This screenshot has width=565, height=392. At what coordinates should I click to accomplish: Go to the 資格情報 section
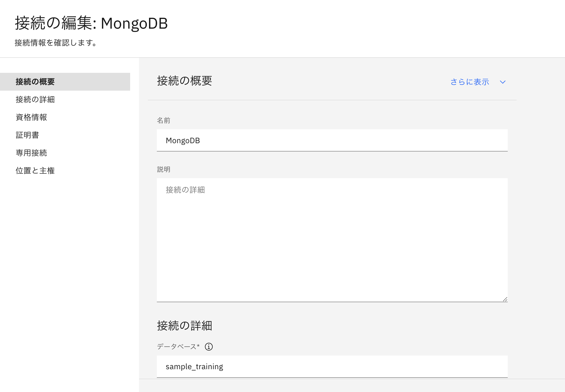point(31,117)
